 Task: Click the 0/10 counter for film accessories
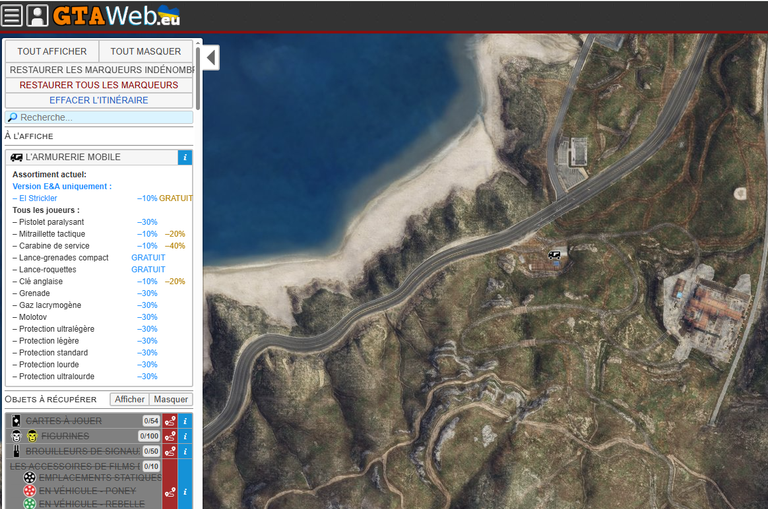point(151,466)
